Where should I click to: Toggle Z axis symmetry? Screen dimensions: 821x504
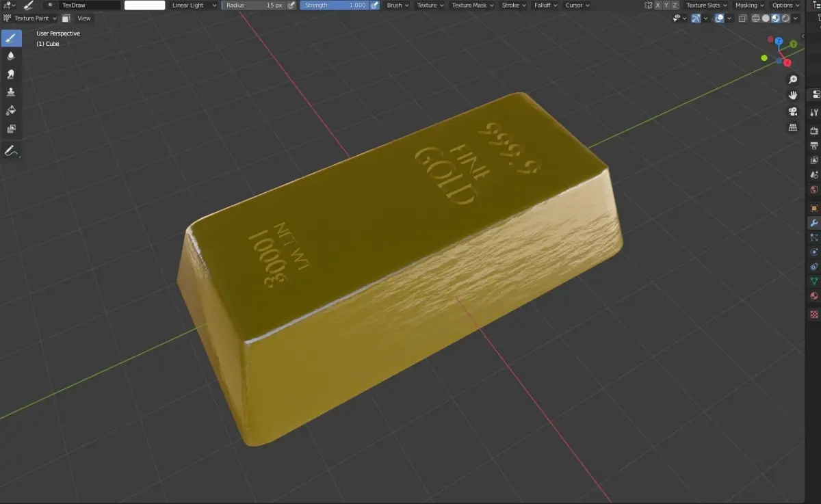pyautogui.click(x=676, y=5)
